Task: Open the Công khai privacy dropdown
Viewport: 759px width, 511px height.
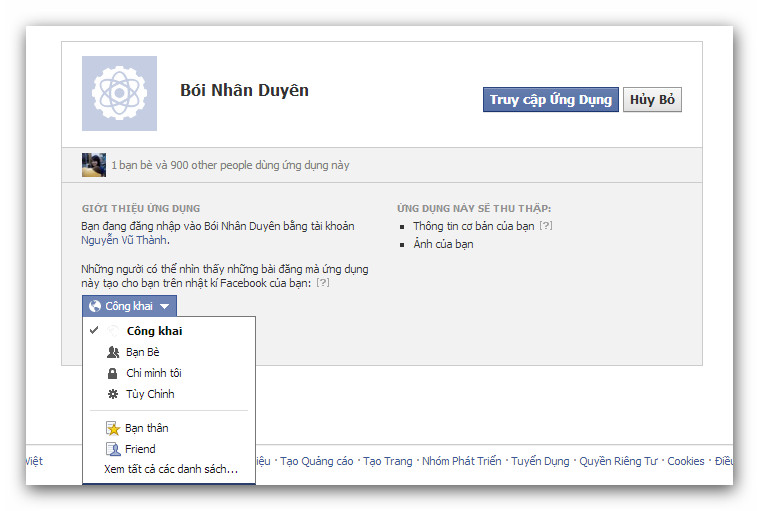Action: 129,306
